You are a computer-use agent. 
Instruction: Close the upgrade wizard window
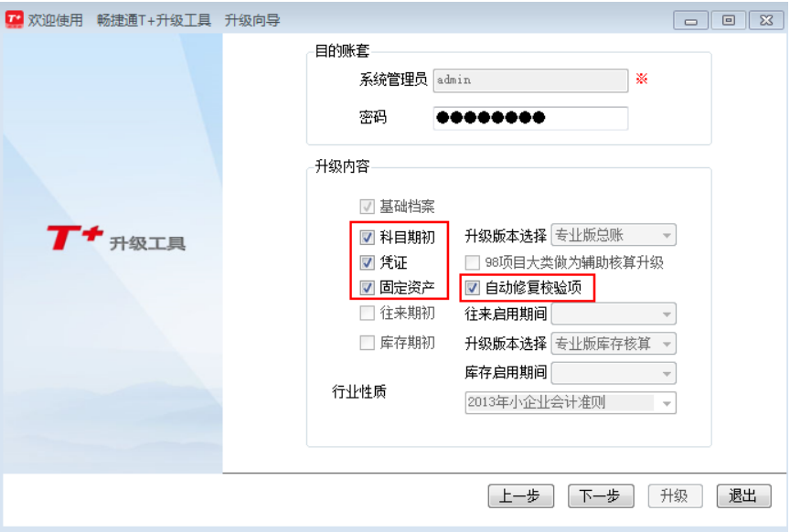tap(766, 21)
